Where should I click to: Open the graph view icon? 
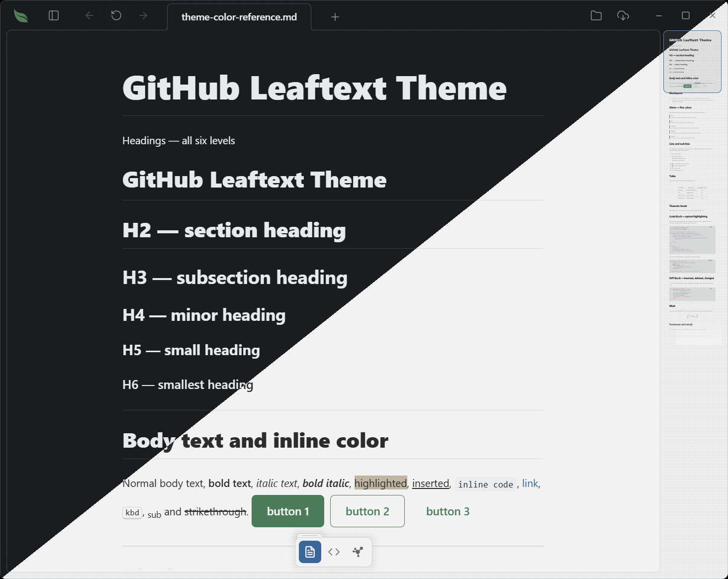pyautogui.click(x=358, y=552)
